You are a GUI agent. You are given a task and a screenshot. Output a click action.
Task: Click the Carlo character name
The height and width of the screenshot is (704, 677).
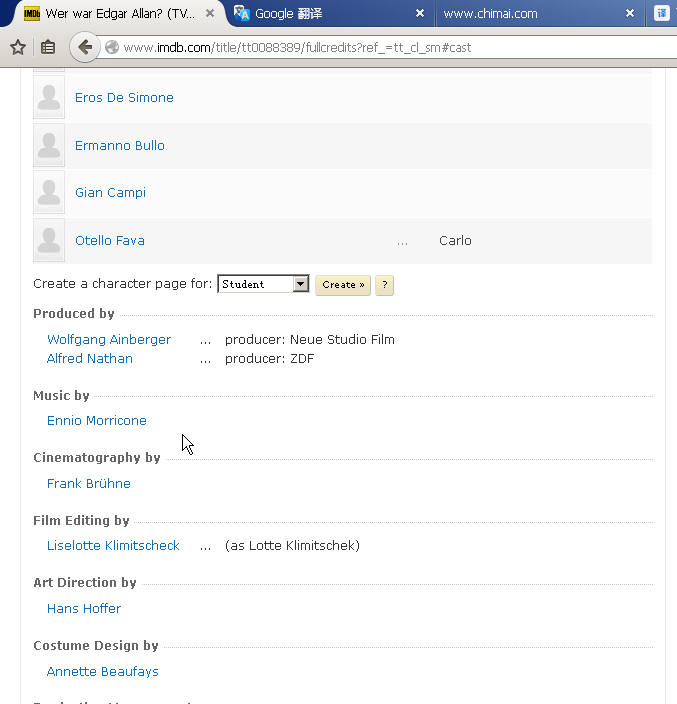click(455, 241)
